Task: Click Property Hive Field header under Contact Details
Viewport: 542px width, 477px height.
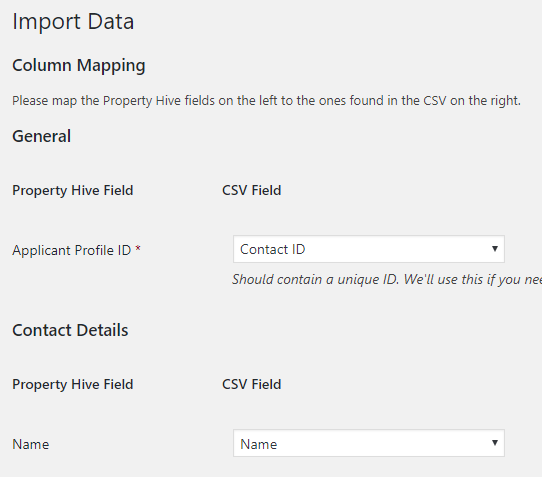Action: point(73,384)
